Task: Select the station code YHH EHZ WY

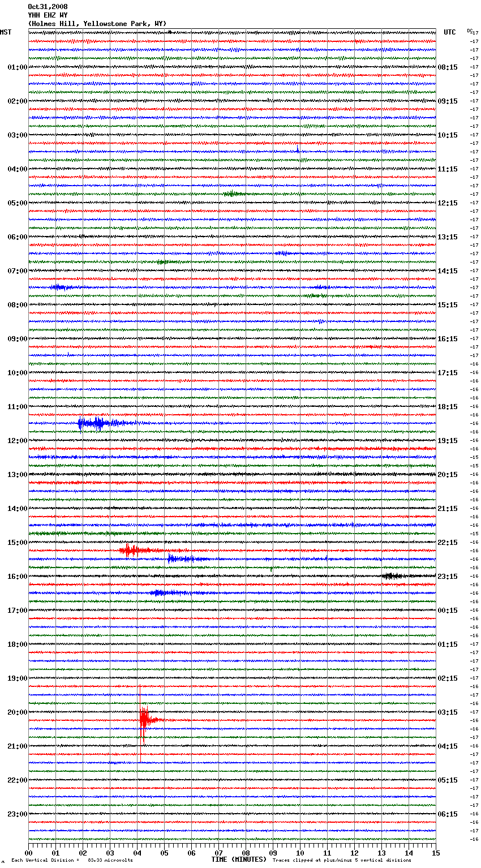Action: tap(48, 15)
